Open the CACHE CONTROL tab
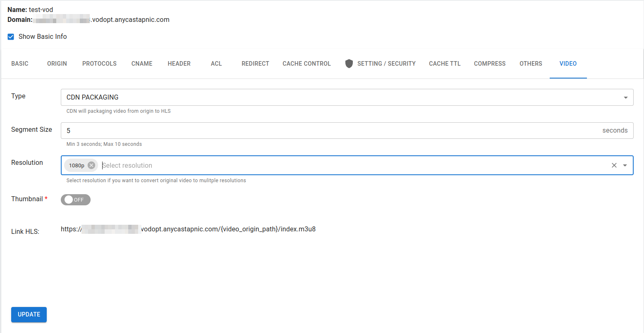This screenshot has height=333, width=644. (x=306, y=64)
